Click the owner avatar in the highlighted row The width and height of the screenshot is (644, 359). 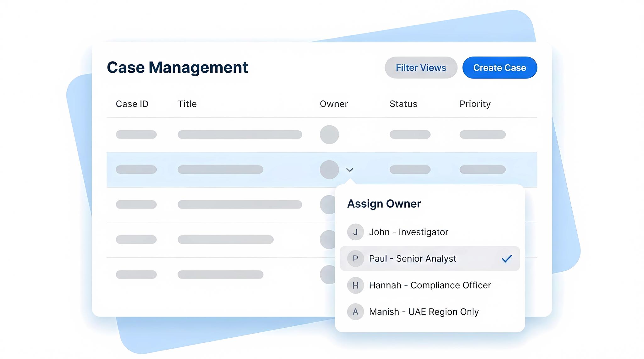pyautogui.click(x=329, y=170)
